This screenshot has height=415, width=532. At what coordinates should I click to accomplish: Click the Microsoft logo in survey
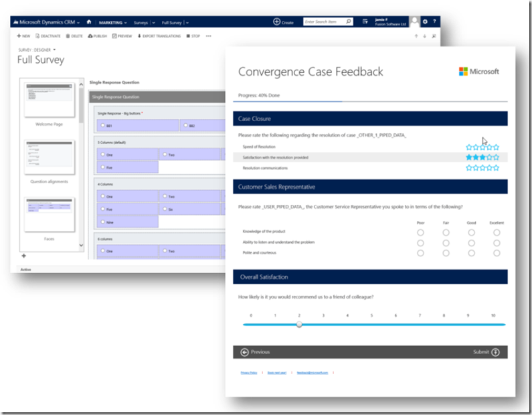[478, 71]
